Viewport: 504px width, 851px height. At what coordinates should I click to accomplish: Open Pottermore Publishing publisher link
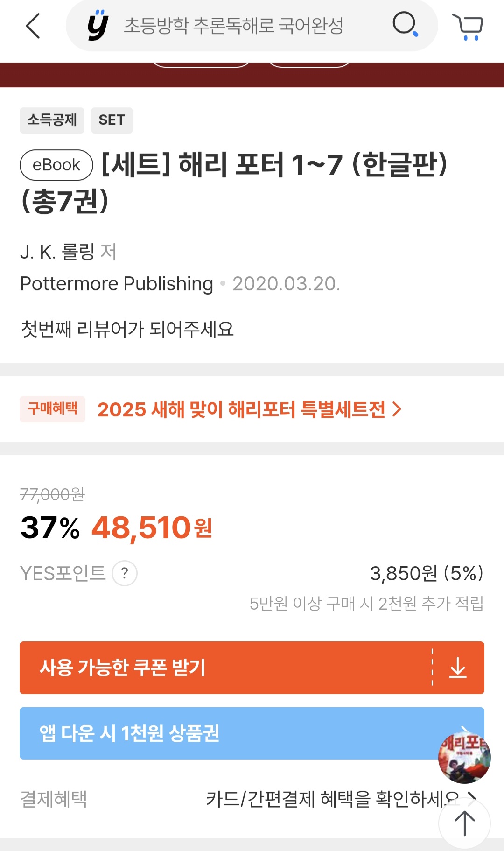pyautogui.click(x=117, y=284)
